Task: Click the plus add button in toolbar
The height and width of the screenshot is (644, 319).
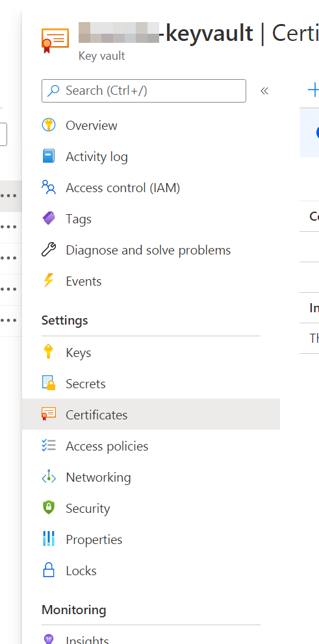Action: click(313, 90)
